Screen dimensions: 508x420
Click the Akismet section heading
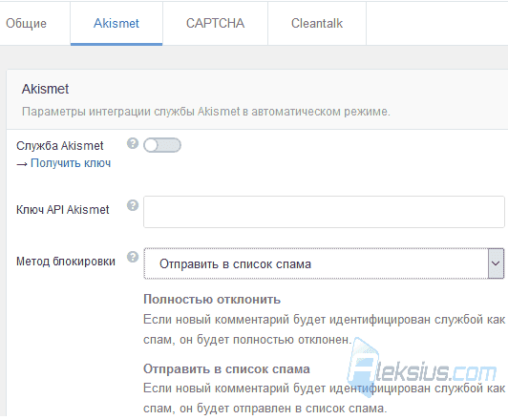coord(46,89)
